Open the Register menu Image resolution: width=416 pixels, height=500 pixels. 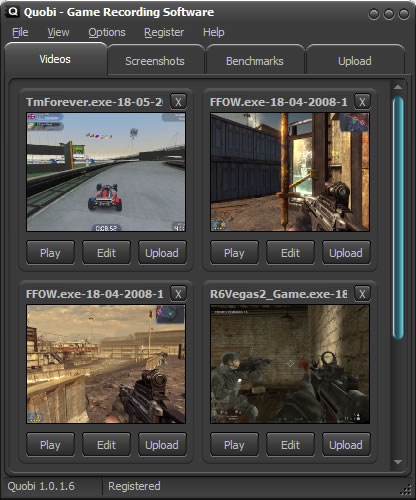tap(164, 32)
